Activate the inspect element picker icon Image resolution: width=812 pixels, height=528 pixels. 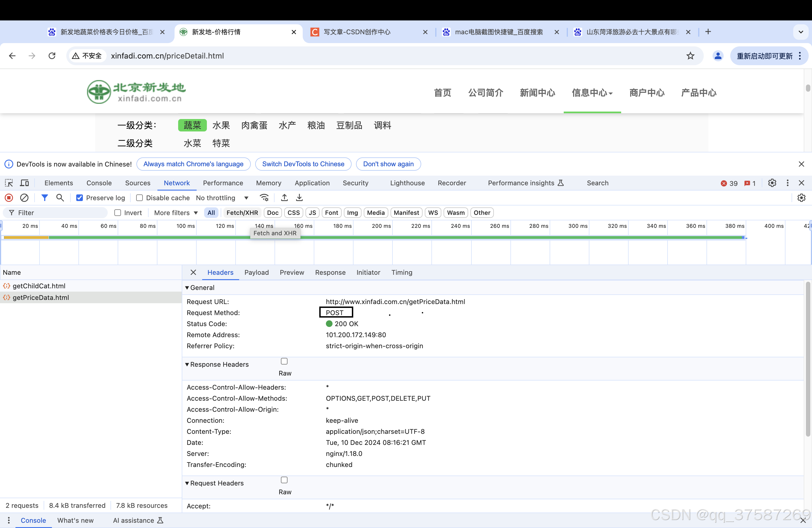click(9, 183)
